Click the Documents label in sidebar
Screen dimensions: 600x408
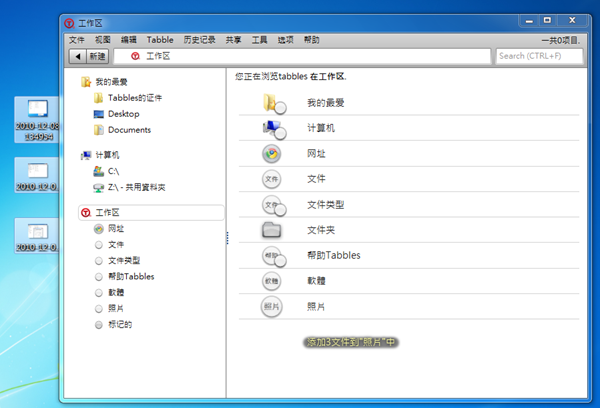point(129,130)
